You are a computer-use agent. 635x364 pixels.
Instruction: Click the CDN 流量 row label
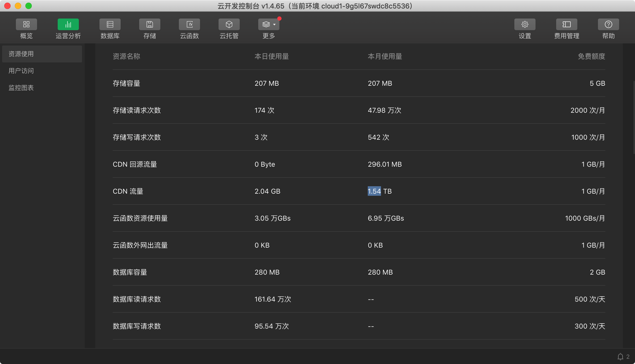click(x=128, y=191)
